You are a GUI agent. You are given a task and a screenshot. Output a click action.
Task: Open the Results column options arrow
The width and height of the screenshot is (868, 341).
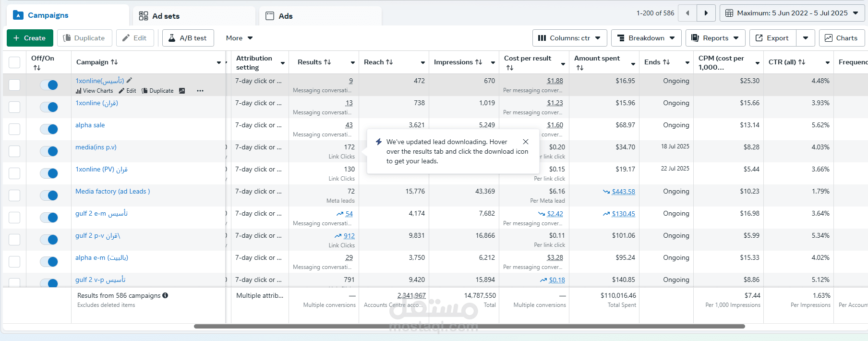353,62
